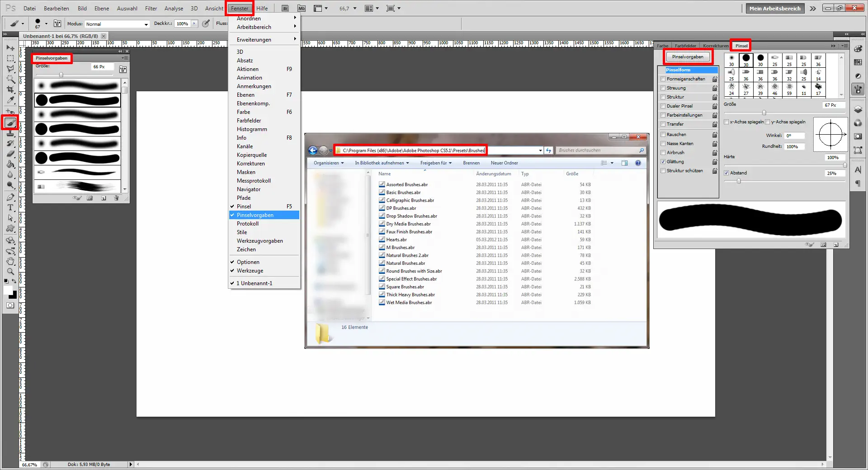Select the Pen tool

(10, 197)
